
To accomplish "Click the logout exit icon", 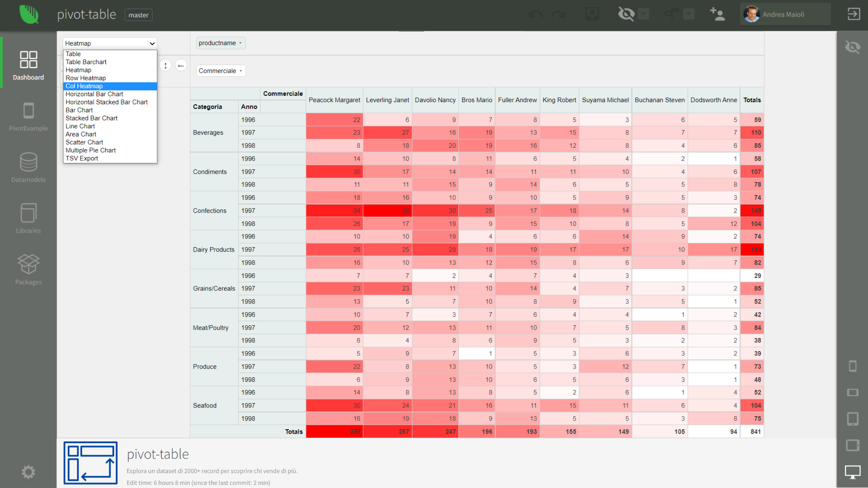I will pos(854,14).
